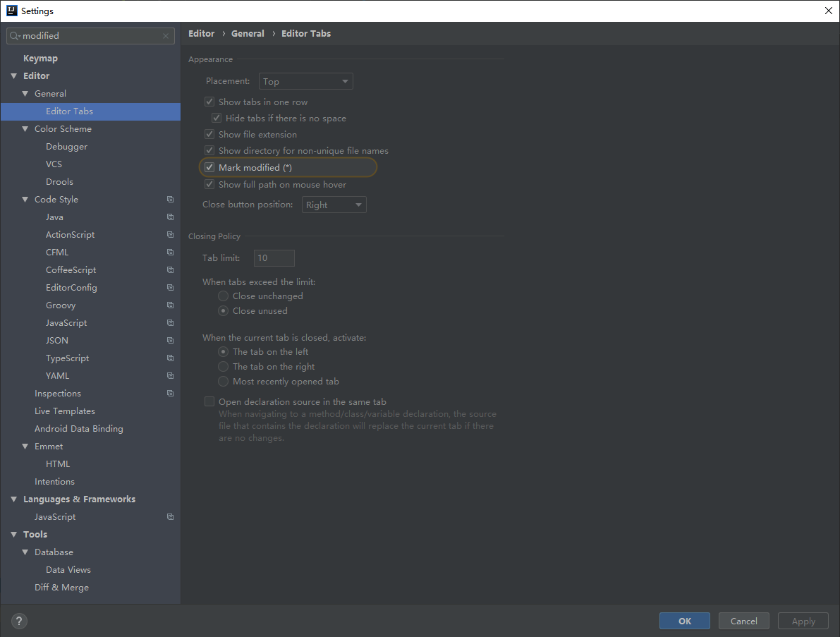Viewport: 840px width, 637px height.
Task: Select Most recently opened tab option
Action: tap(224, 382)
